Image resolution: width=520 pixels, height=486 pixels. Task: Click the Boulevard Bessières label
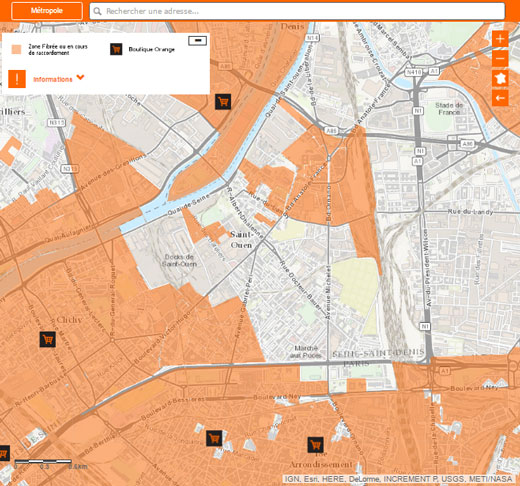pyautogui.click(x=172, y=408)
